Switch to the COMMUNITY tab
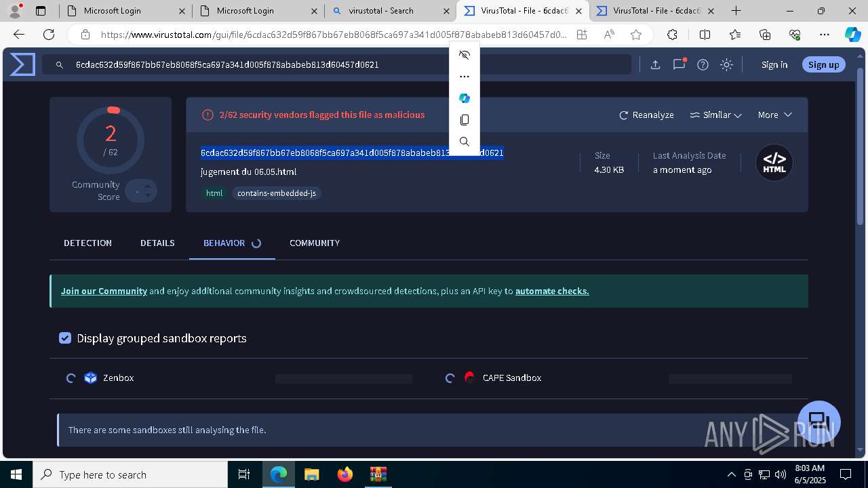Viewport: 868px width, 488px height. point(315,243)
